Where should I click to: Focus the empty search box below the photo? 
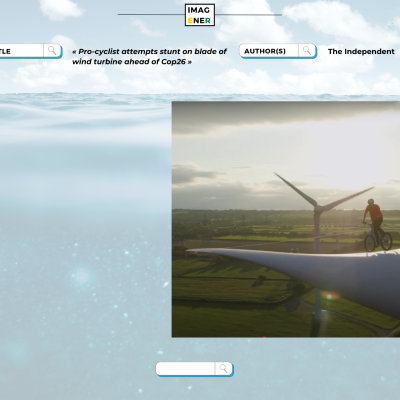click(195, 369)
